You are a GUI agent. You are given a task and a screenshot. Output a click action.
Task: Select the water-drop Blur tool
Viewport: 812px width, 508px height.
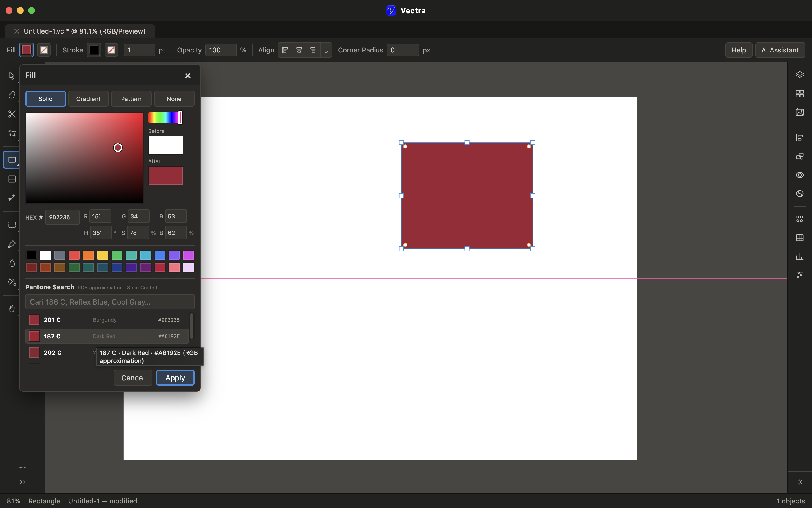(12, 263)
